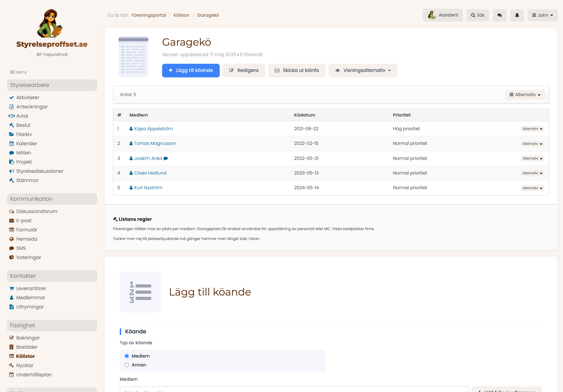Open the notifications bell
The image size is (563, 392).
517,15
